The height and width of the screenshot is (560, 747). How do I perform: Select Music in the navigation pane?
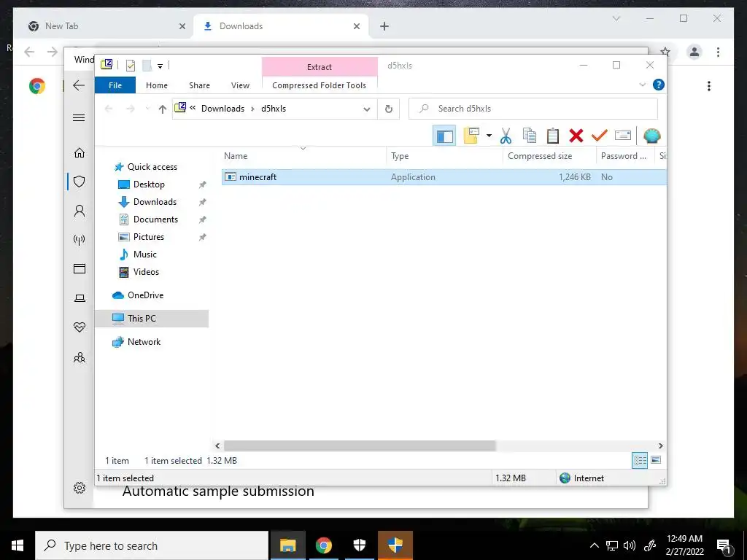point(145,254)
